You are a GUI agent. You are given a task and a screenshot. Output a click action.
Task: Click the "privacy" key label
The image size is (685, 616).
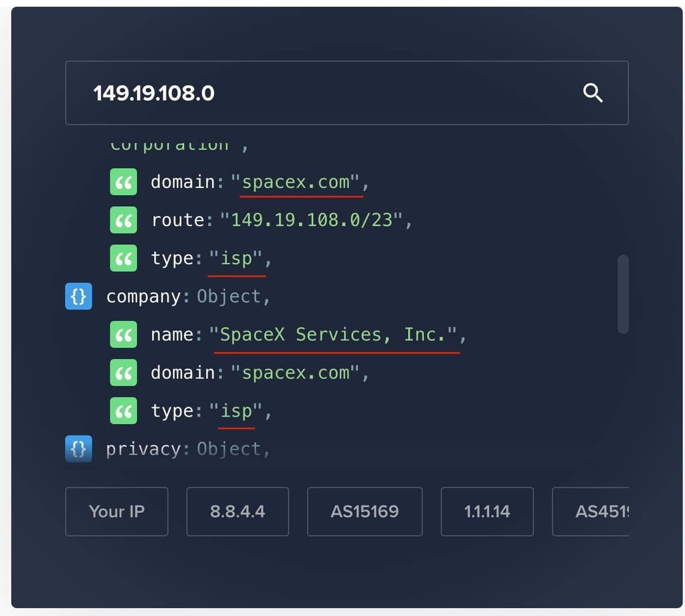click(143, 449)
